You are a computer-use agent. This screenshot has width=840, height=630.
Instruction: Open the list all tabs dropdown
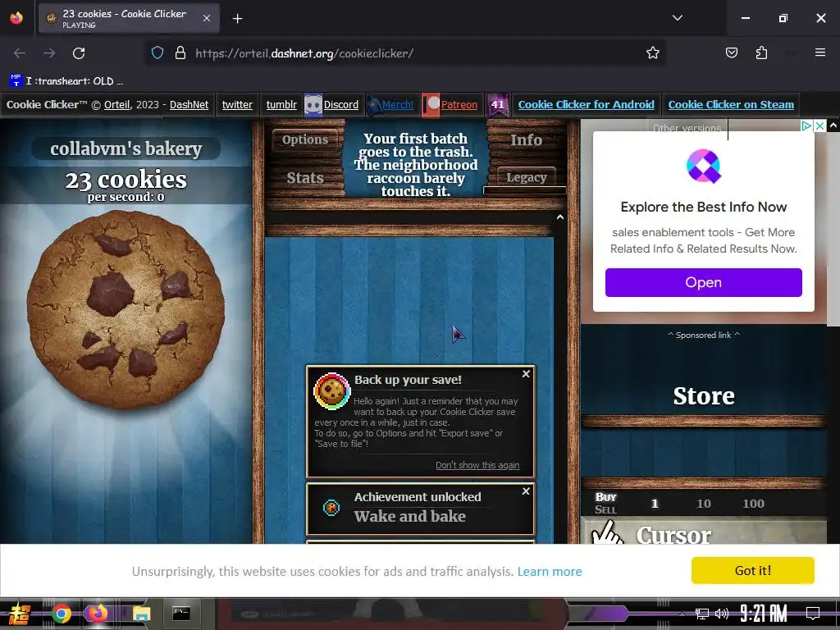coord(677,18)
